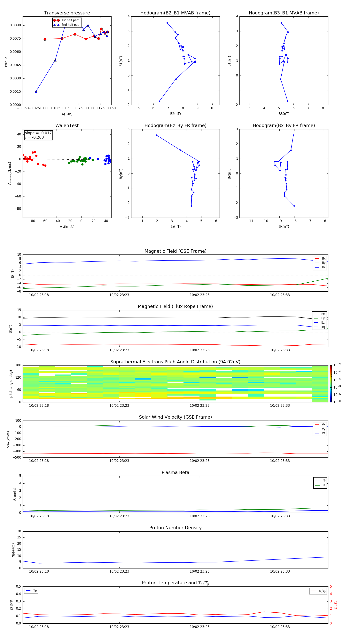The height and width of the screenshot is (644, 351).
Task: Click the "Bz(nT)" x-axis label
Action: coord(175,227)
